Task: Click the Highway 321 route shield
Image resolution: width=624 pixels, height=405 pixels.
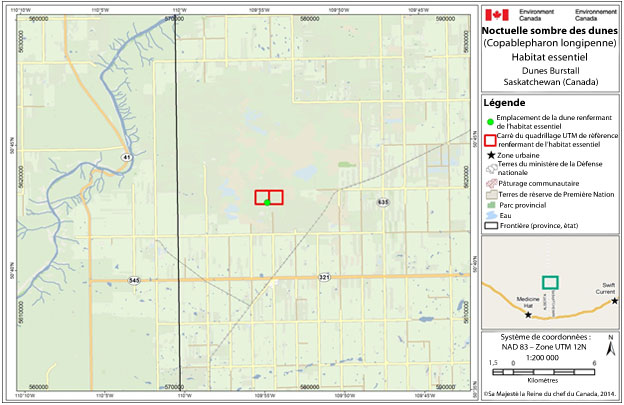Action: point(325,276)
